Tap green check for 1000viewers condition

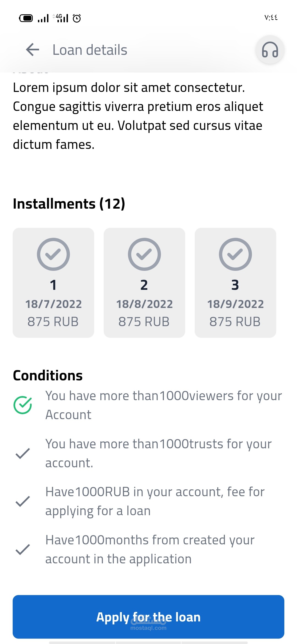pos(23,405)
